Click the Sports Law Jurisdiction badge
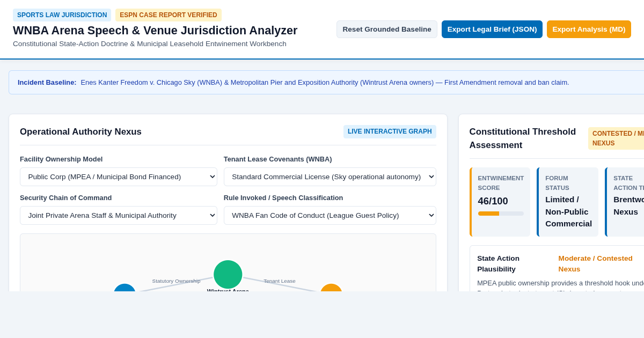This screenshot has height=338, width=644. pyautogui.click(x=62, y=15)
